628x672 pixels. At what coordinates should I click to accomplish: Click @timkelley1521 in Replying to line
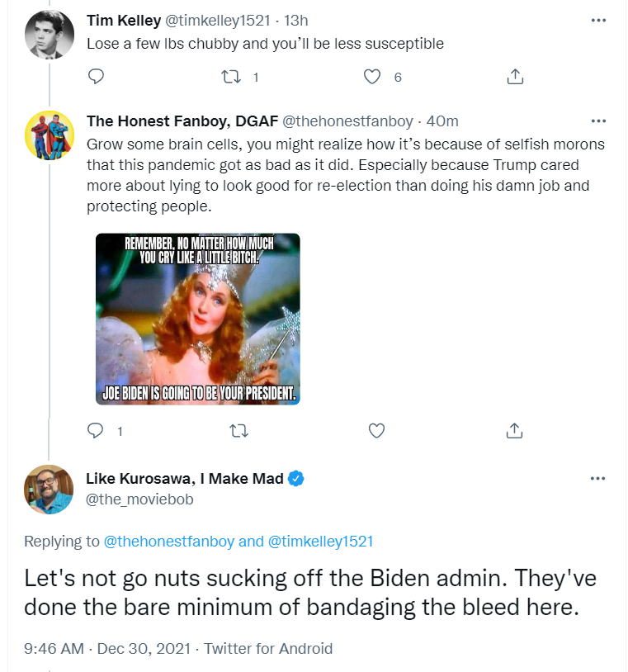[x=320, y=542]
